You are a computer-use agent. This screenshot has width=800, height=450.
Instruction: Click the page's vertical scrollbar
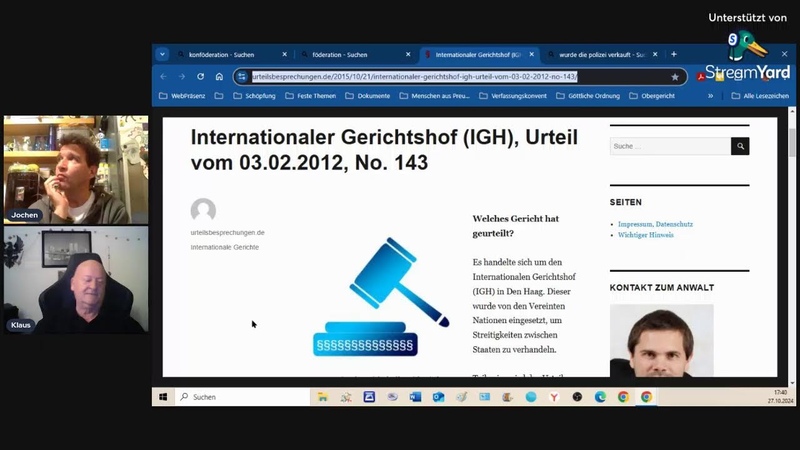click(792, 143)
